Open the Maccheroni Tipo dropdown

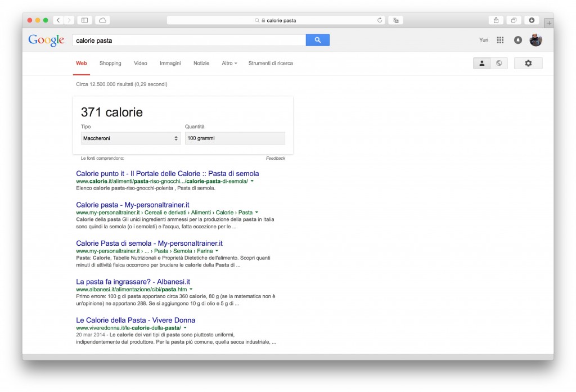coord(130,138)
